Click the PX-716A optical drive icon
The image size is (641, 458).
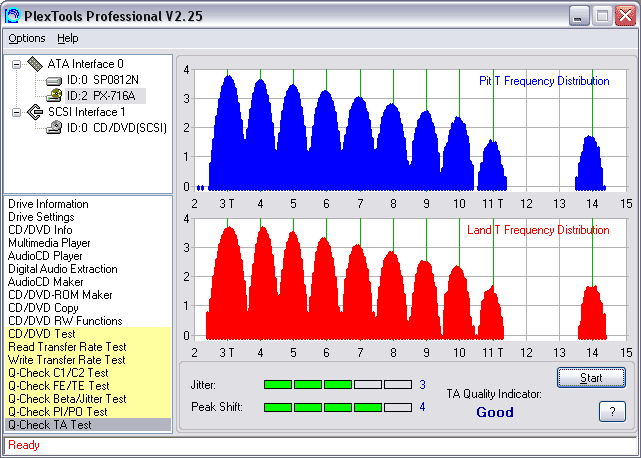coord(54,96)
